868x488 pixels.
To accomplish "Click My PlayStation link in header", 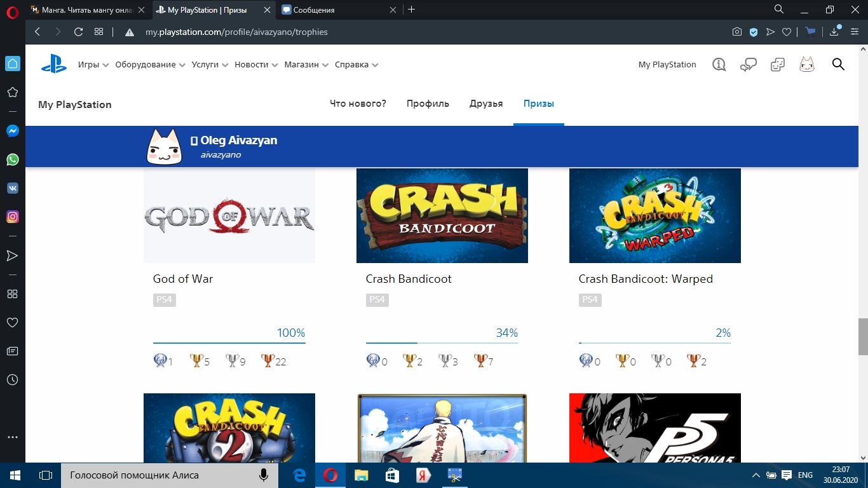I will pyautogui.click(x=667, y=65).
